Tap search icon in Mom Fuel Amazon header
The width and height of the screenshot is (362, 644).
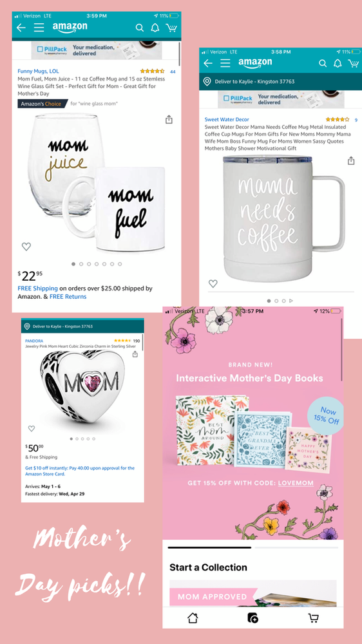(x=140, y=28)
